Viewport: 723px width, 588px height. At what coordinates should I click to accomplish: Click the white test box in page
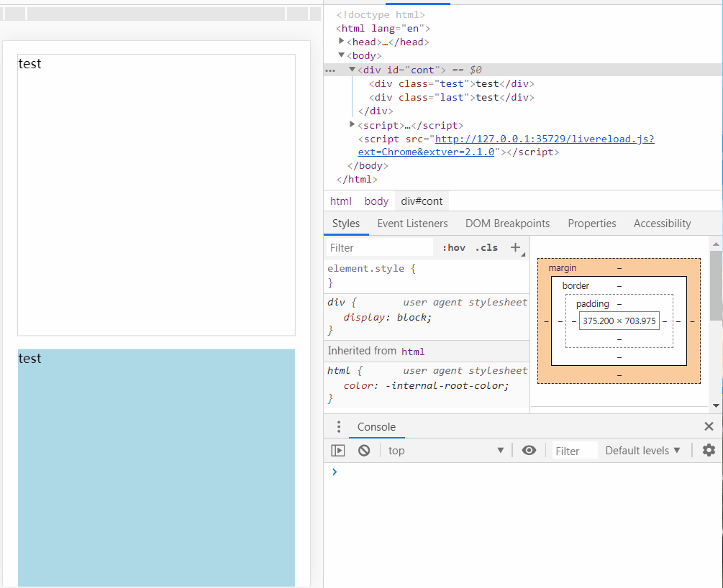click(156, 195)
